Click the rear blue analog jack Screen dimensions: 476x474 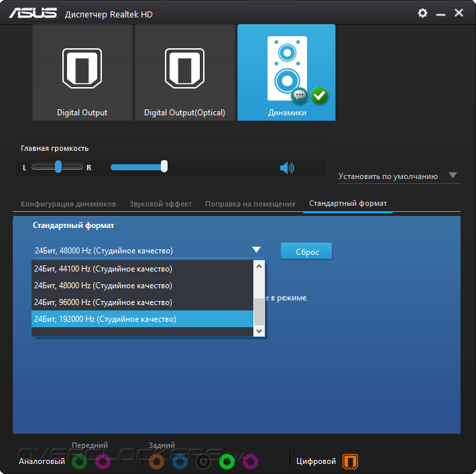point(180,461)
